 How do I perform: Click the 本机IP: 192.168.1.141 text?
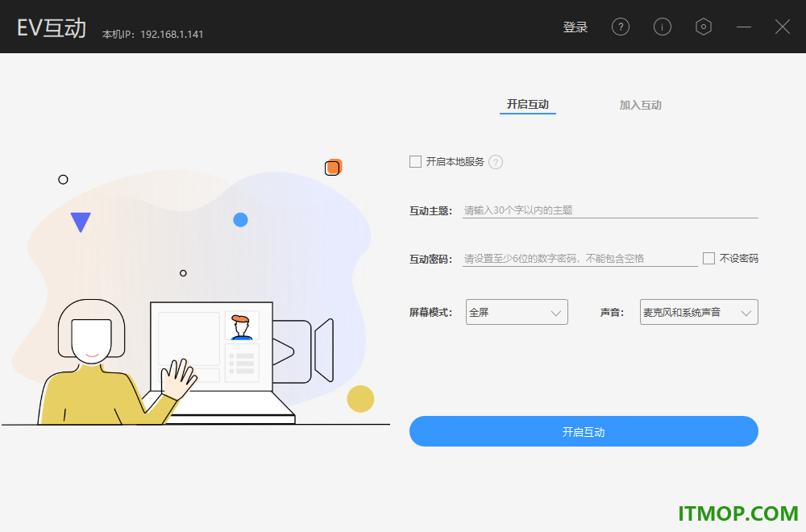[x=152, y=35]
